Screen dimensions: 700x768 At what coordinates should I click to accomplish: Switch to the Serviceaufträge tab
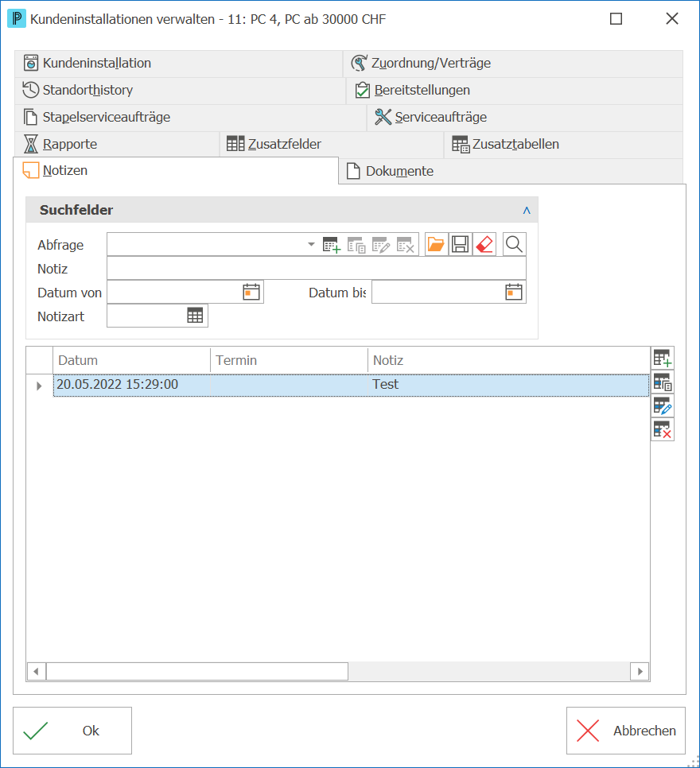[525, 117]
